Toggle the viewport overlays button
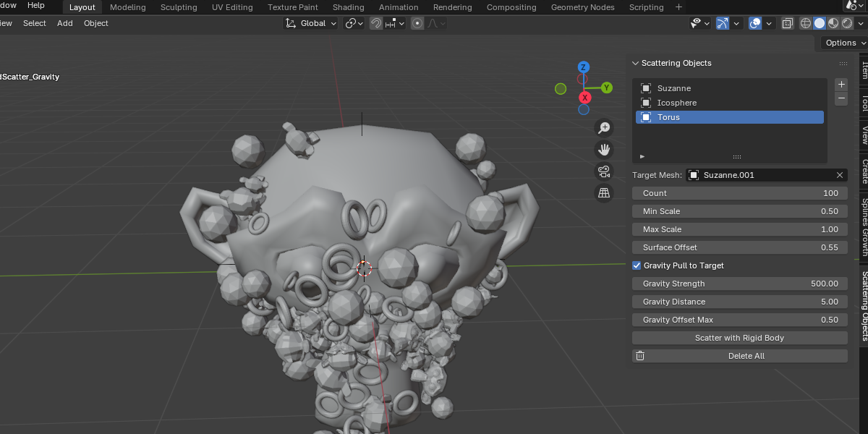This screenshot has height=434, width=868. click(x=755, y=23)
